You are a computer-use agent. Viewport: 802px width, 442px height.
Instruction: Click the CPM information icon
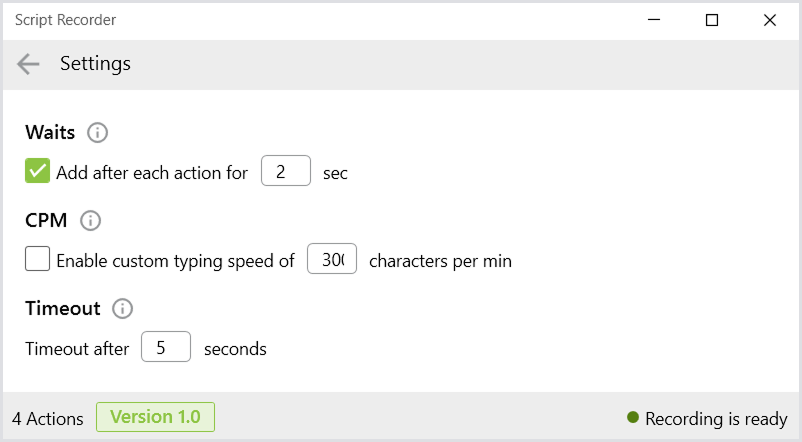coord(91,220)
